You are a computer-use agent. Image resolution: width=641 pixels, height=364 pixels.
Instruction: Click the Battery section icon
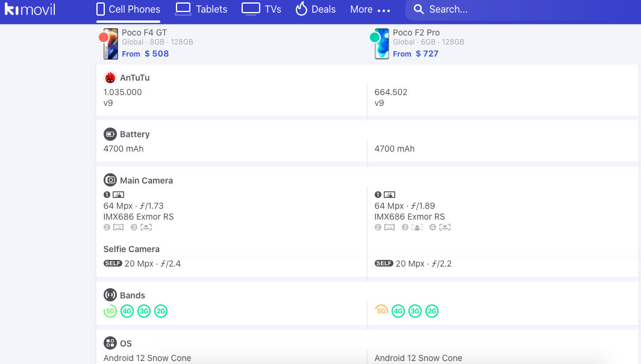coord(110,134)
